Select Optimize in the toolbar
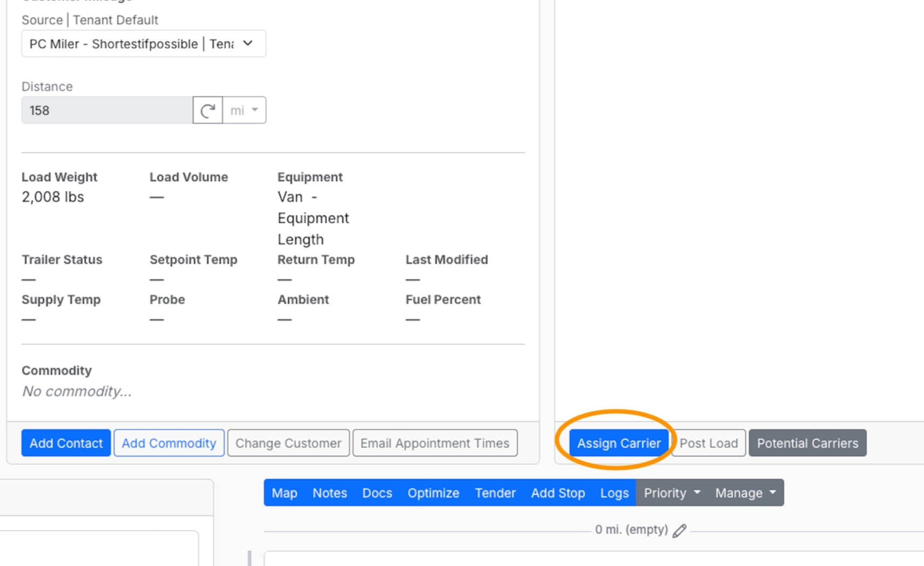924x566 pixels. (433, 493)
